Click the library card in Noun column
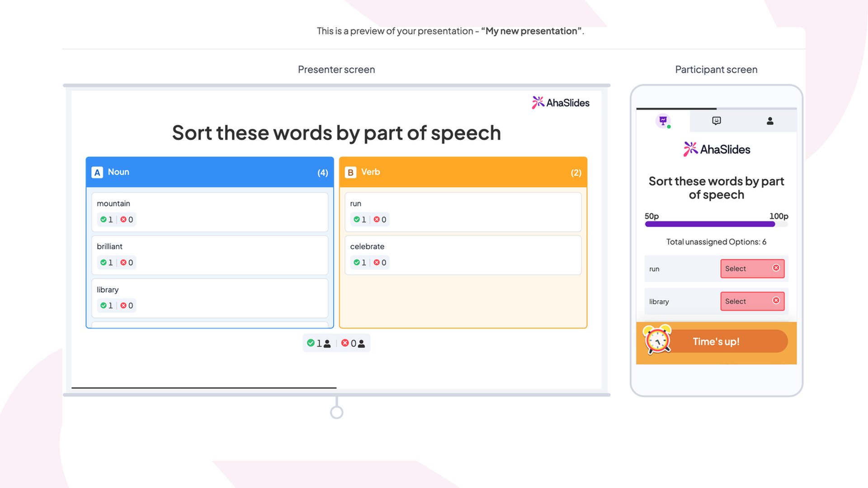 [x=210, y=298]
